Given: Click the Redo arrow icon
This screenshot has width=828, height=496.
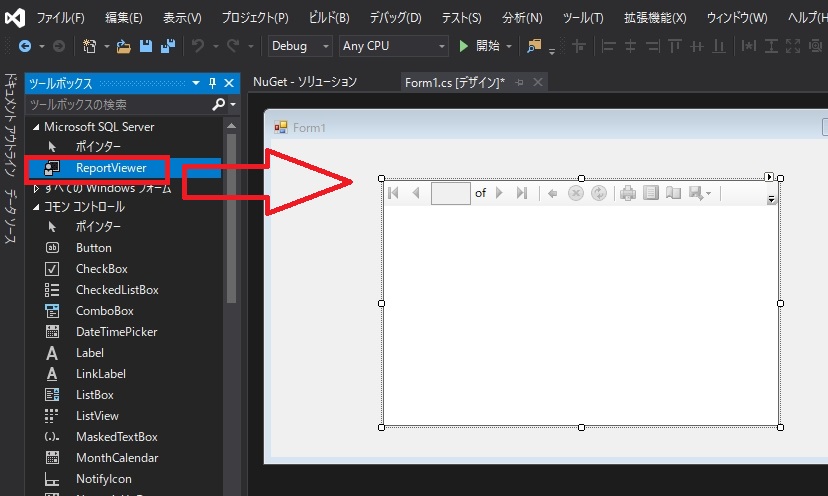Looking at the screenshot, I should point(233,46).
